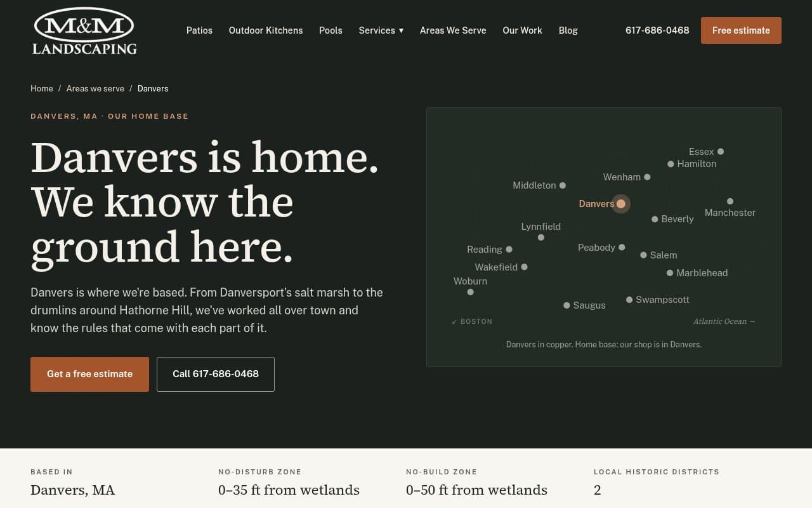The height and width of the screenshot is (508, 812).
Task: View the Our Work page
Action: click(x=522, y=30)
